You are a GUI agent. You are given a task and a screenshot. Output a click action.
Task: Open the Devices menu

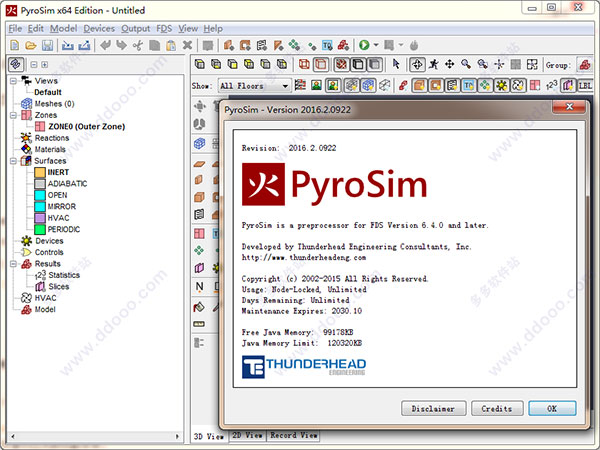[99, 29]
